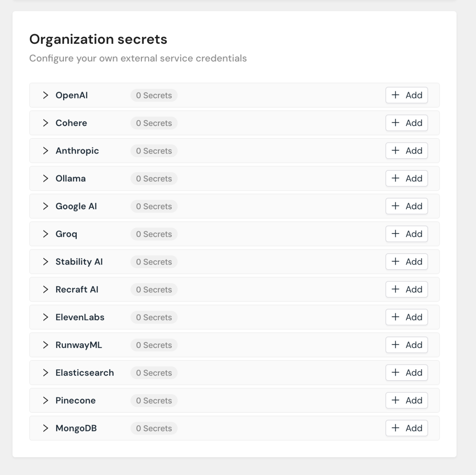Click the 0 Secrets badge beside MongoDB
The image size is (476, 475).
154,428
